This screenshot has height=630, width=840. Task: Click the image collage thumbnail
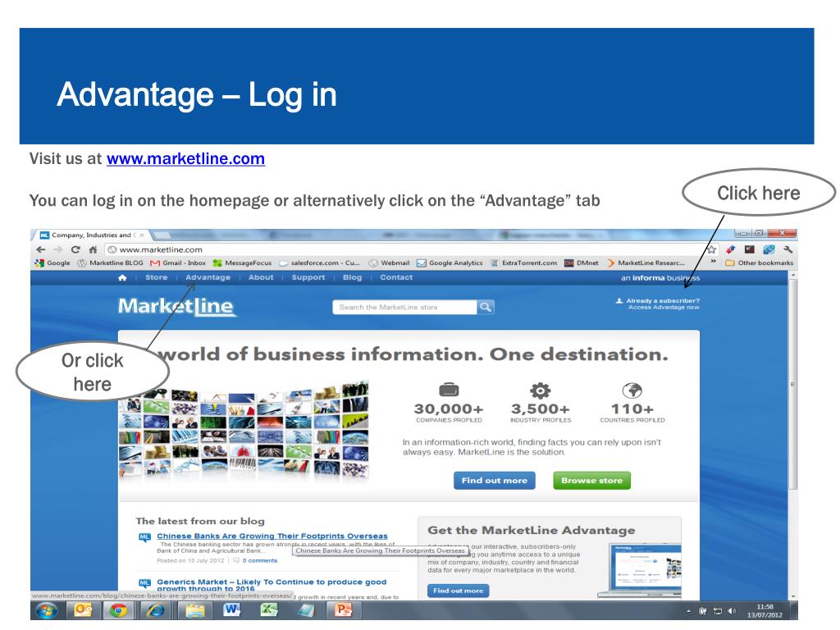244,430
